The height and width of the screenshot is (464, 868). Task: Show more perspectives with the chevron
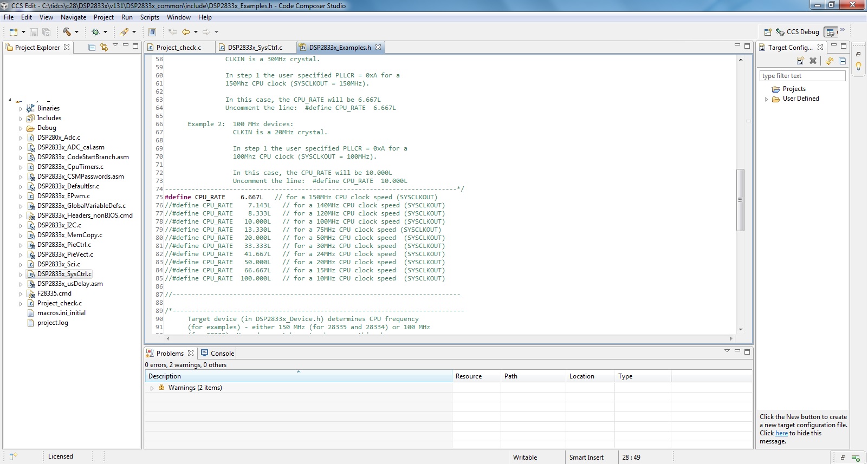click(x=843, y=30)
